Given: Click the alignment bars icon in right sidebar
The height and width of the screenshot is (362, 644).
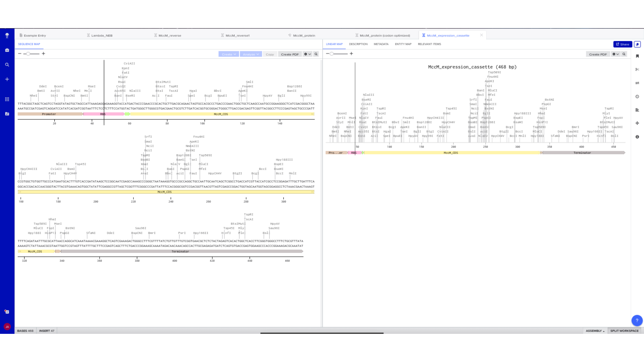Looking at the screenshot, I should coord(637,110).
